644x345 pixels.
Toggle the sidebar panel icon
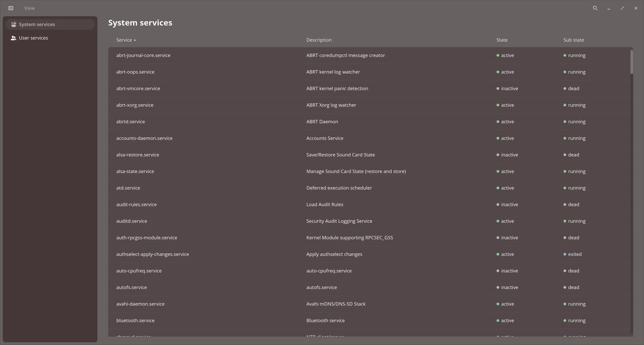11,8
